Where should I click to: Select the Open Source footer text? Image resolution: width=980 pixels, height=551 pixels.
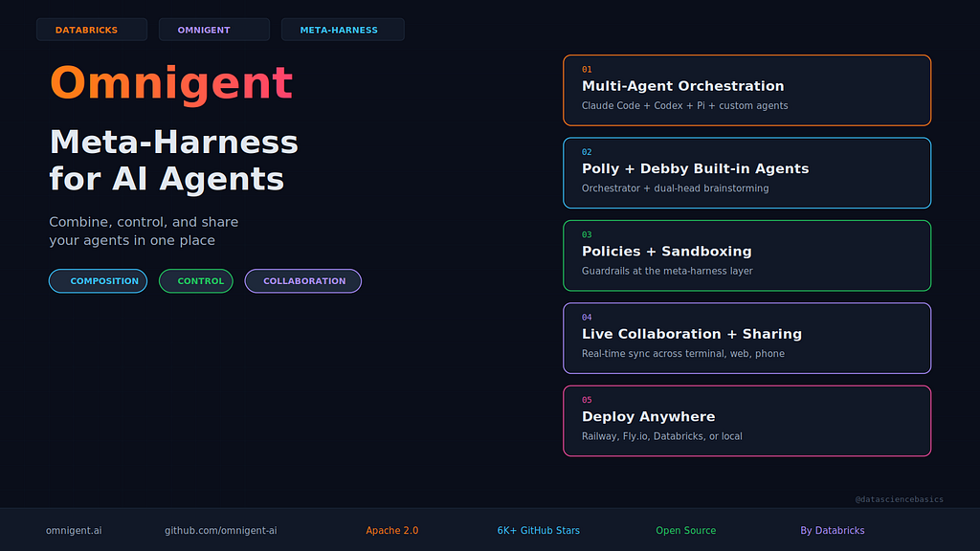(685, 530)
